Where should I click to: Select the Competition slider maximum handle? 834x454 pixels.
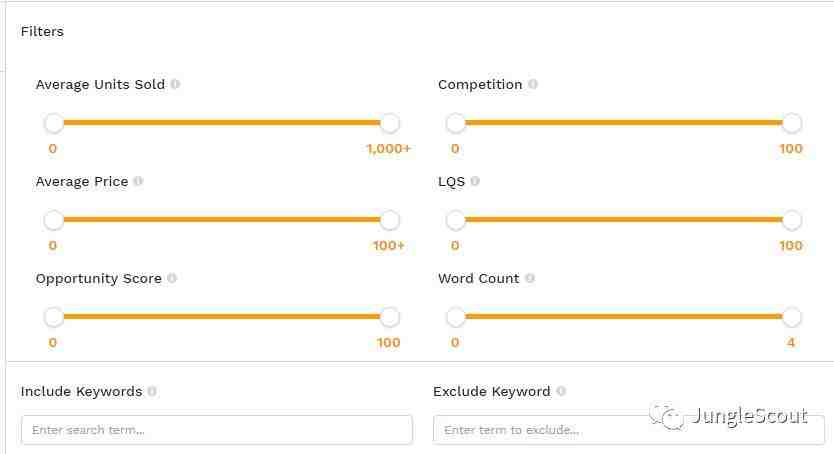(792, 123)
